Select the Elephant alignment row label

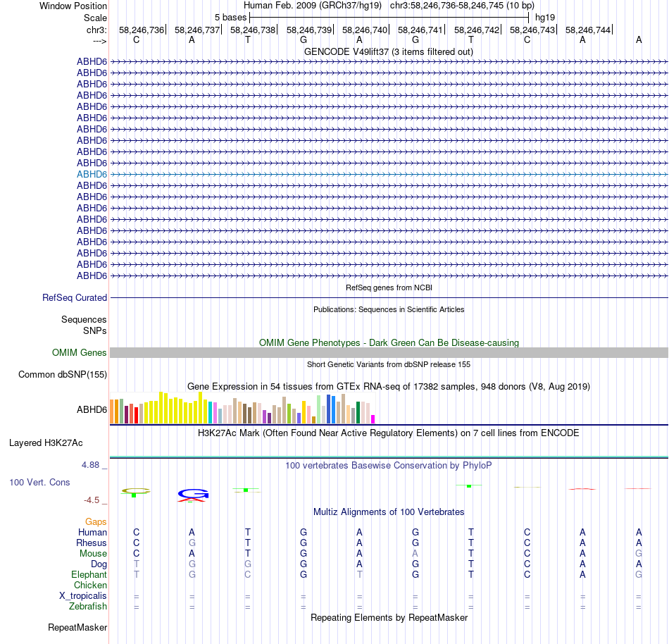click(x=89, y=574)
